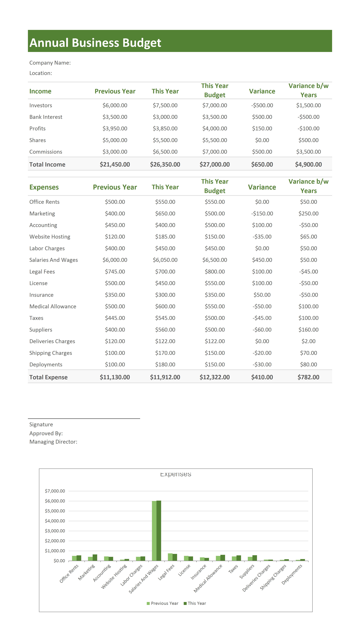Click the Income section header

click(40, 91)
